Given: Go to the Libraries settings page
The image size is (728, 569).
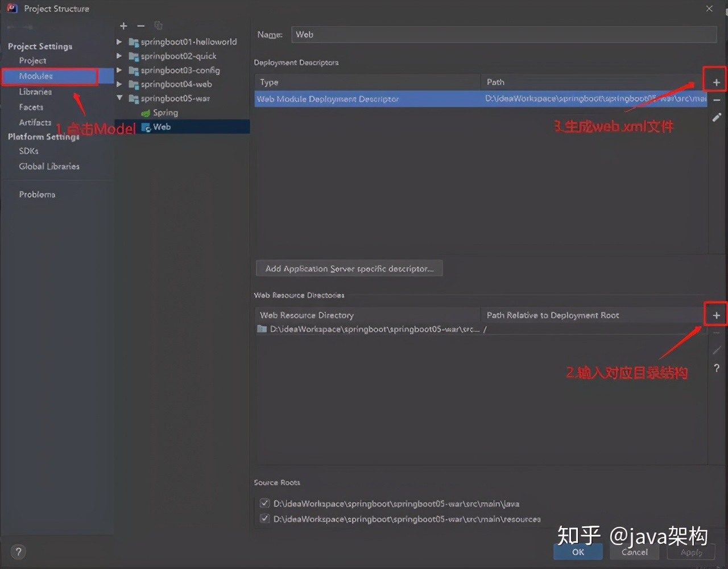Looking at the screenshot, I should coord(35,92).
